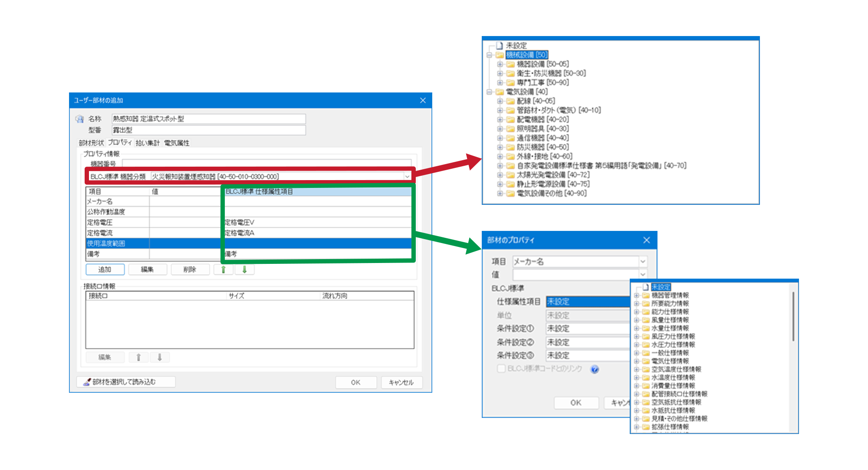
Task: Click the help icon beside BLCJ標準コードとのリンク
Action: click(x=595, y=370)
